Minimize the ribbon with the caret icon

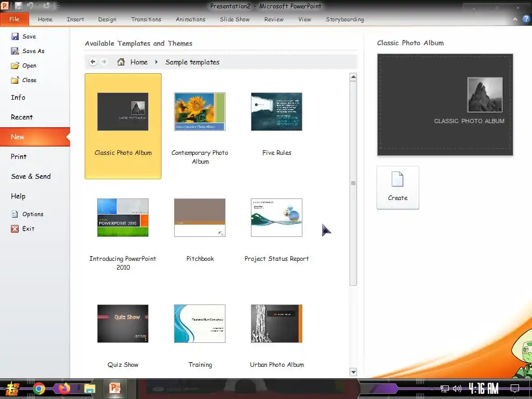(x=515, y=19)
